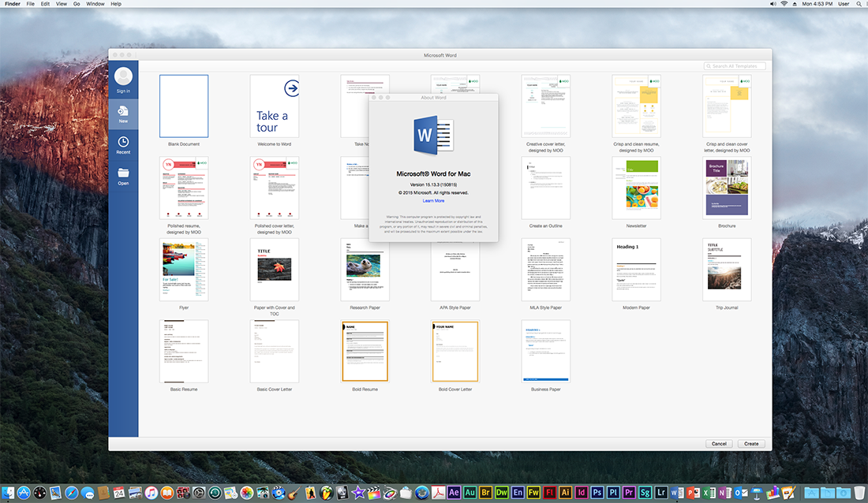Select the Flyer template
The image size is (868, 503).
pyautogui.click(x=184, y=270)
